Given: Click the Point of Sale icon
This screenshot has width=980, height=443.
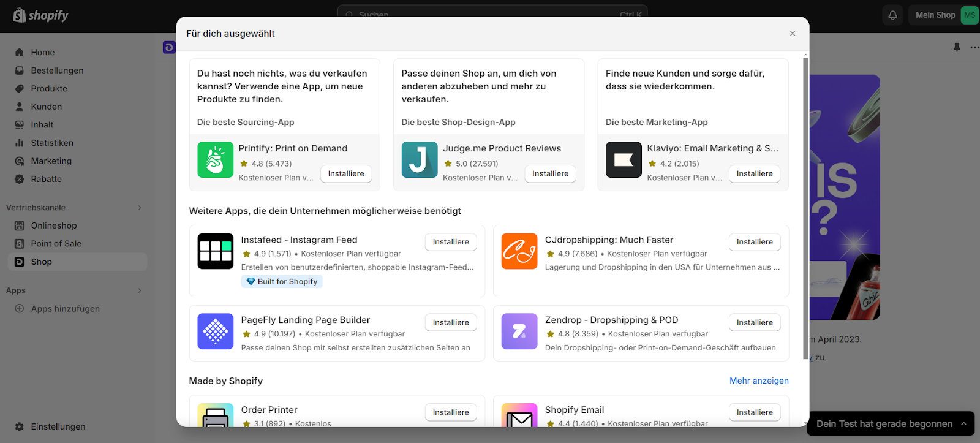Looking at the screenshot, I should [x=20, y=244].
